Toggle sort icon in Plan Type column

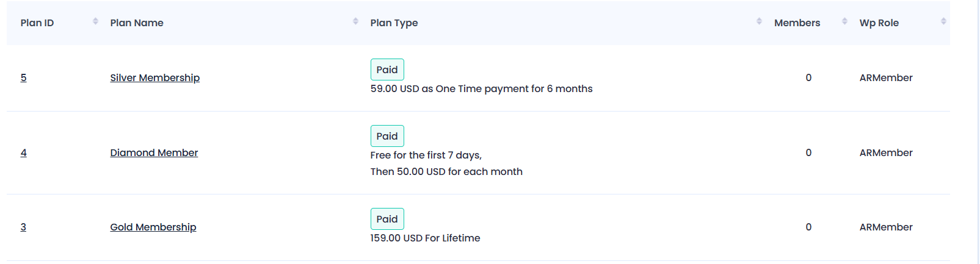759,21
